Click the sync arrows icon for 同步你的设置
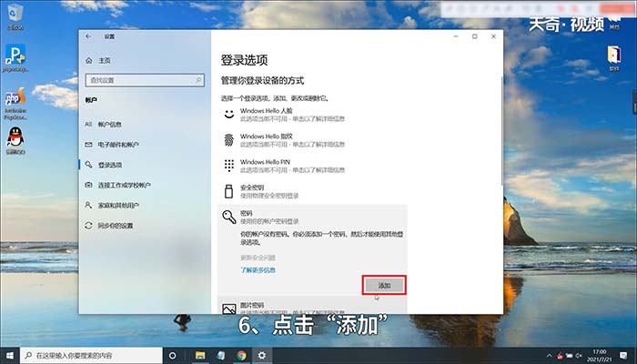The width and height of the screenshot is (637, 364). 88,226
